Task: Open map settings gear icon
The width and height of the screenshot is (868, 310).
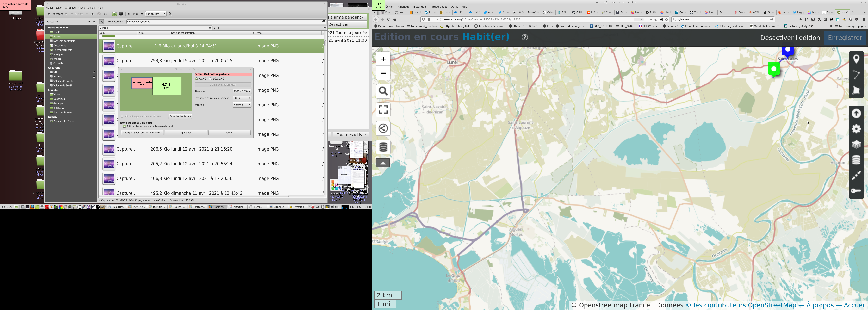Action: (856, 129)
